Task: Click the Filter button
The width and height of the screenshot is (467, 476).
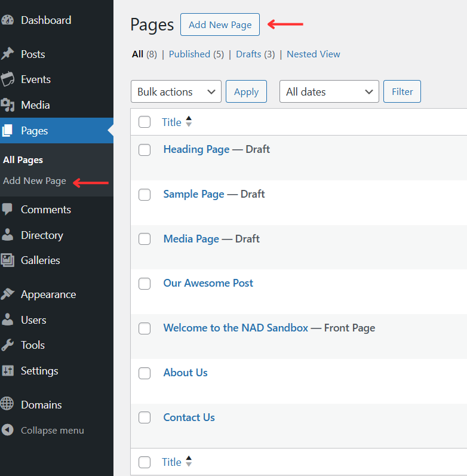Action: coord(402,92)
